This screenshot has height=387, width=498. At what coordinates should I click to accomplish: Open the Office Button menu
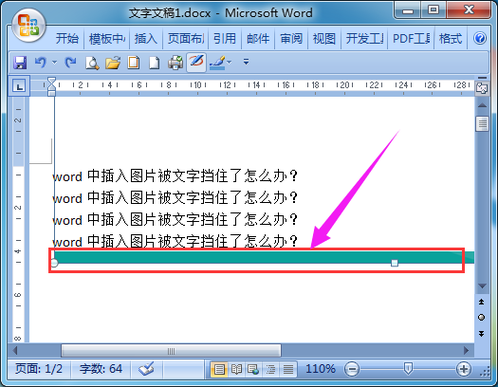tap(29, 26)
